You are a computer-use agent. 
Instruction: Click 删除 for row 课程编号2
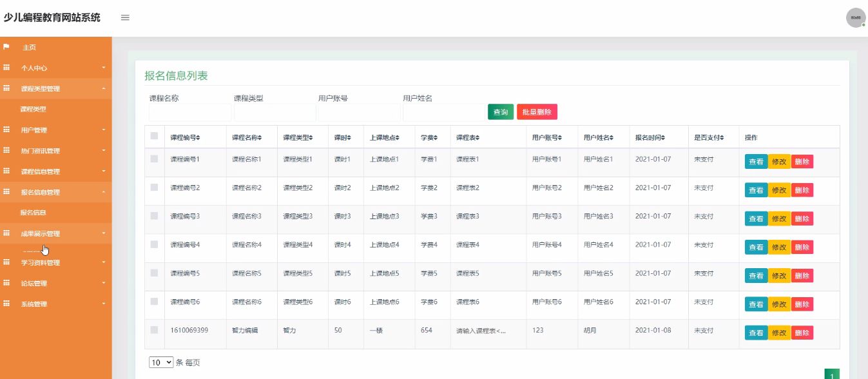tap(802, 190)
